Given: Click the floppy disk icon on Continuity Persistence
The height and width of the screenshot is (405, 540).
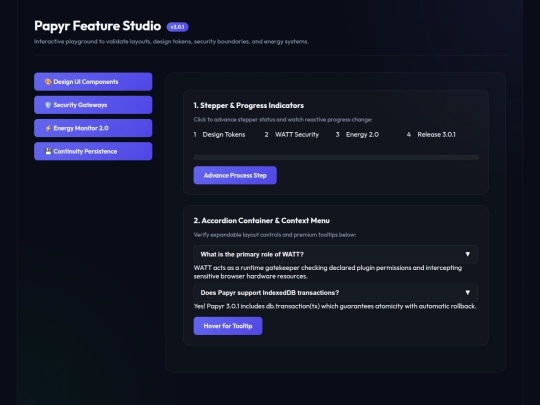Looking at the screenshot, I should pos(48,151).
